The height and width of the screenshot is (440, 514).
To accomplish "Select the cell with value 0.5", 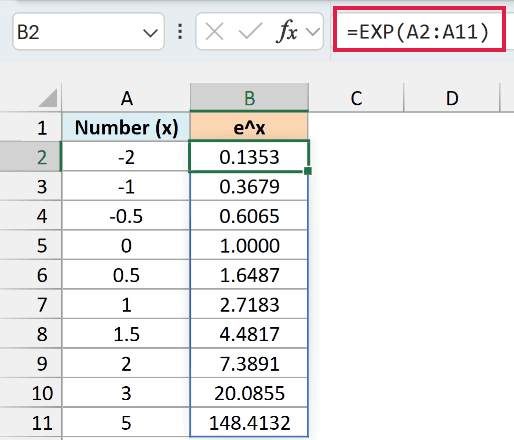I will (126, 275).
